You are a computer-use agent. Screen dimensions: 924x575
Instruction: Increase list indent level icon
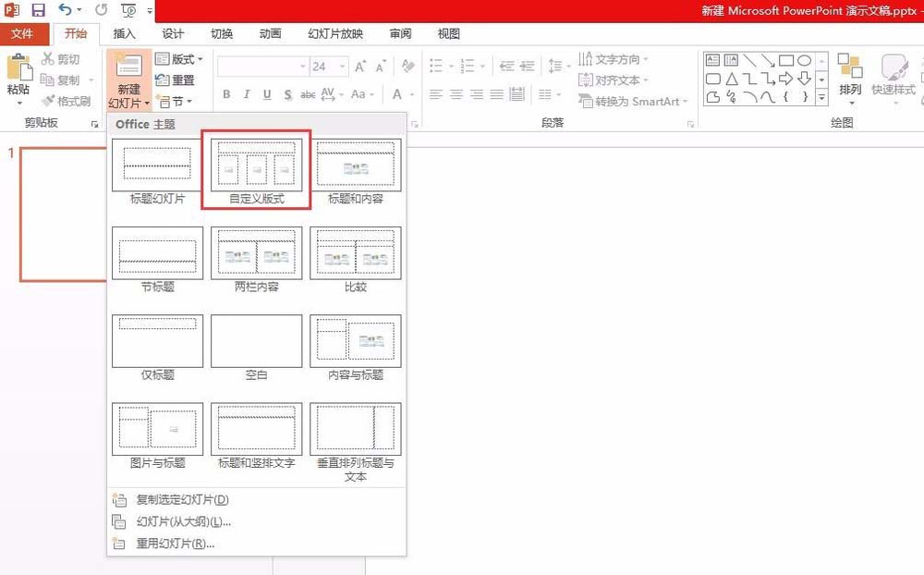point(528,66)
